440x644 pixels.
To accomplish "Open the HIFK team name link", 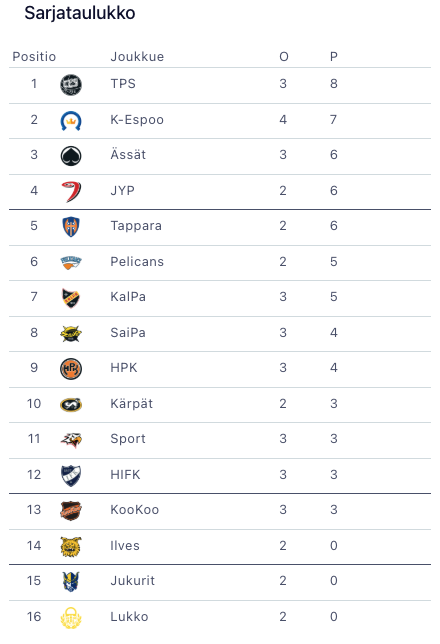I will tap(125, 474).
